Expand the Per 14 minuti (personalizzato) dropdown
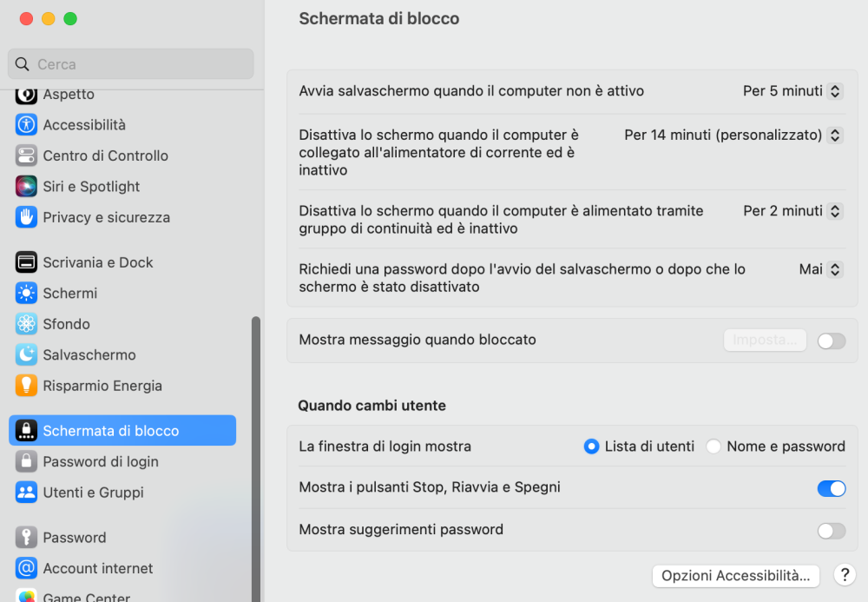The image size is (868, 602). pyautogui.click(x=733, y=136)
